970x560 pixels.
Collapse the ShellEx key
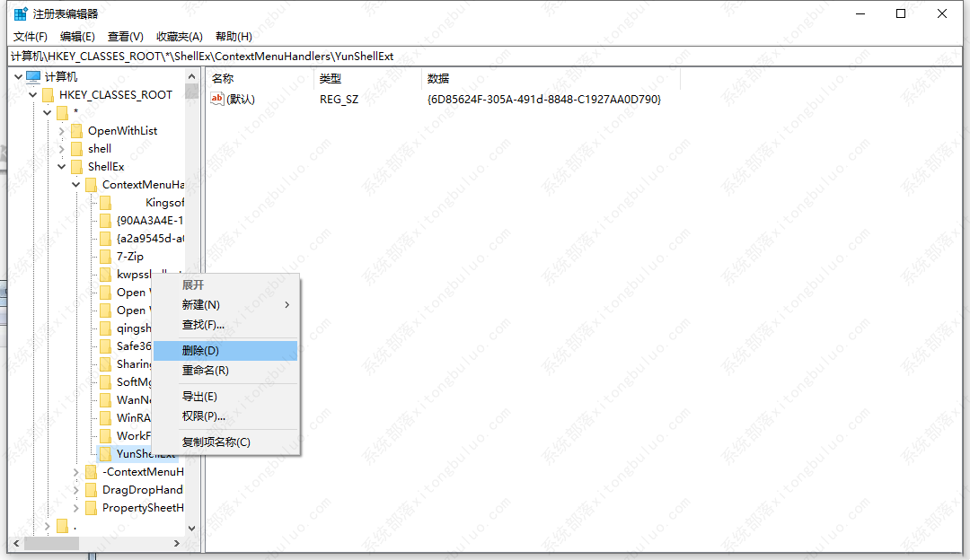point(62,167)
